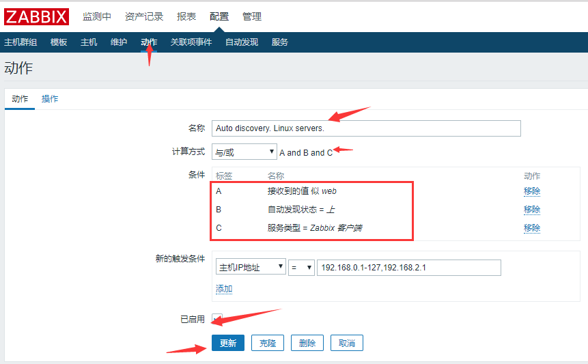Image resolution: width=588 pixels, height=364 pixels.
Task: Go to 模板 submenu
Action: (59, 42)
